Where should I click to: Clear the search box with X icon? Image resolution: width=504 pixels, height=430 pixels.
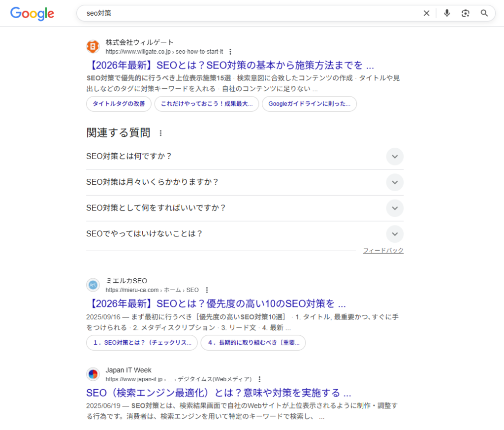click(x=426, y=13)
